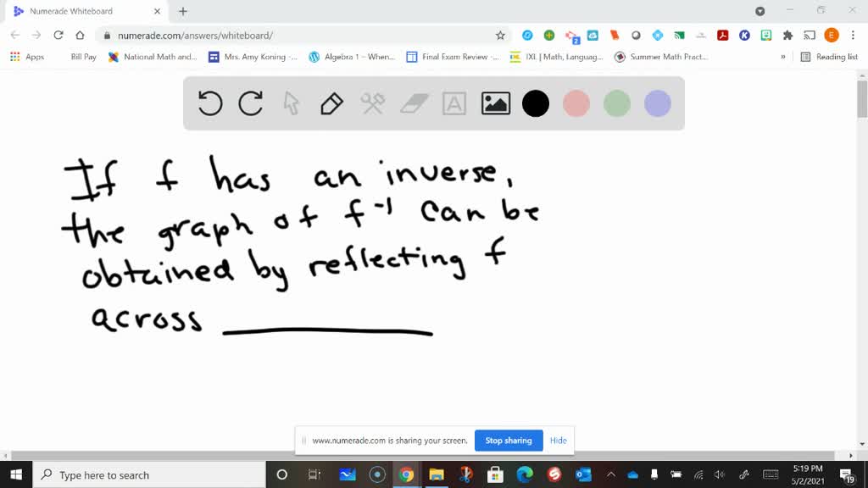This screenshot has height=488, width=868.
Task: Pick the black pen color
Action: coord(536,103)
